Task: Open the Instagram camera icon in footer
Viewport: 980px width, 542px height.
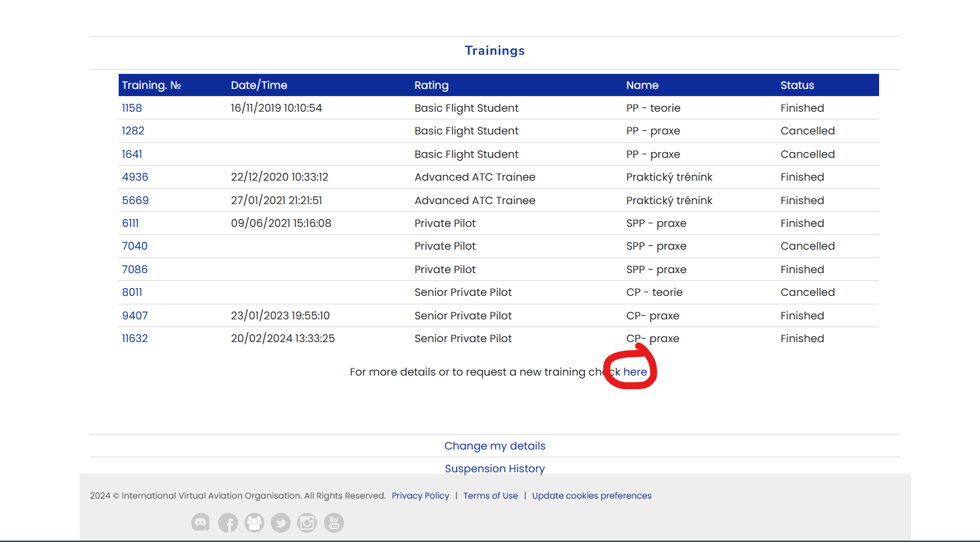Action: [x=307, y=523]
